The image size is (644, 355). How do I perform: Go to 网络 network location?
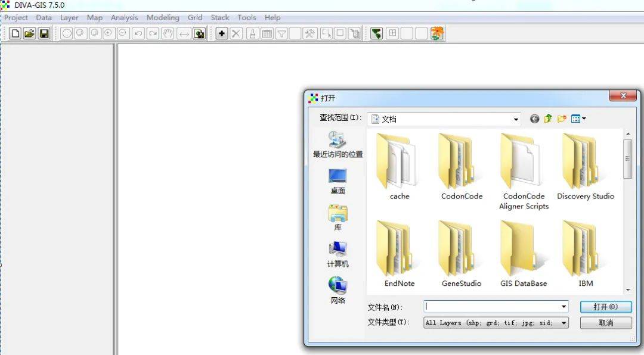(x=338, y=291)
